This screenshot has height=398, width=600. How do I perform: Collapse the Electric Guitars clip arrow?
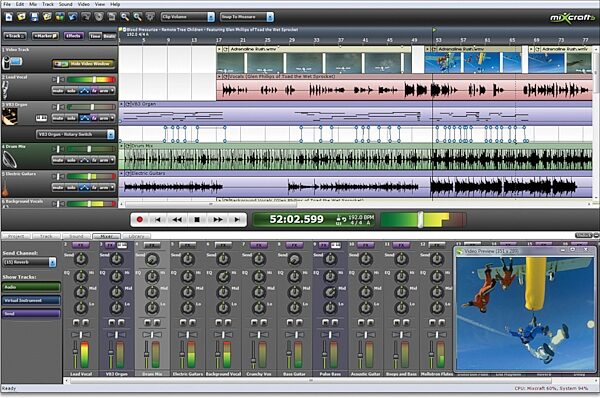(x=122, y=173)
